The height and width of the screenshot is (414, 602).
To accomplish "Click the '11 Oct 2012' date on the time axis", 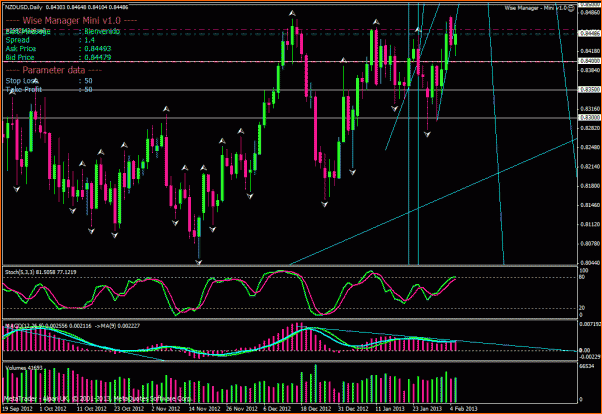I will pyautogui.click(x=91, y=409).
